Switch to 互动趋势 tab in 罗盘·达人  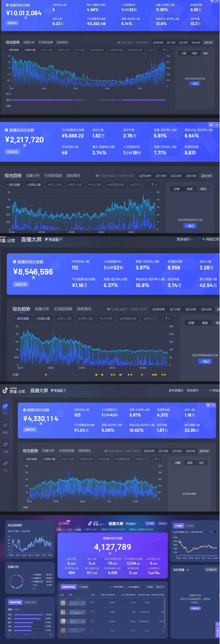(x=190, y=526)
